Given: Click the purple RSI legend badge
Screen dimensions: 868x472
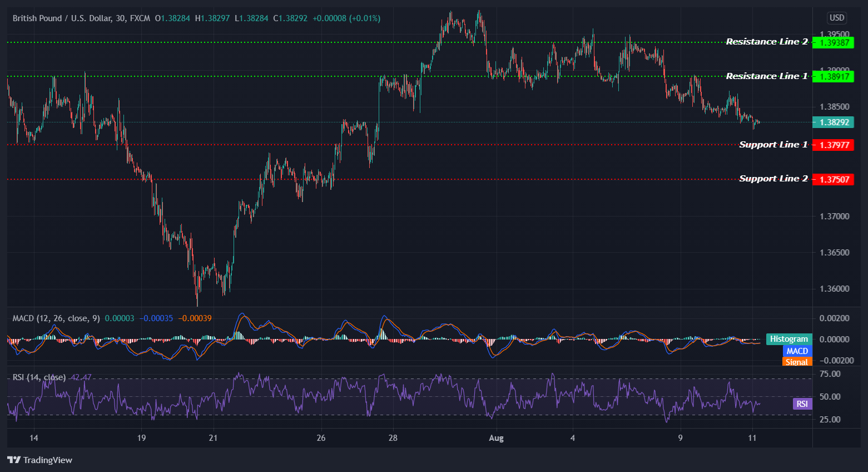Looking at the screenshot, I should [x=801, y=404].
